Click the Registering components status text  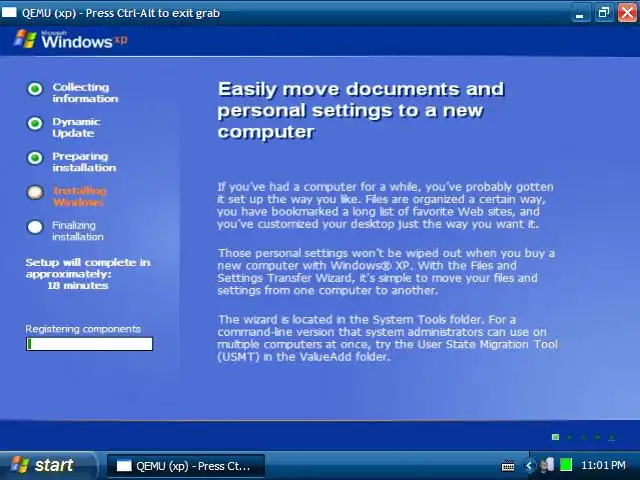83,329
